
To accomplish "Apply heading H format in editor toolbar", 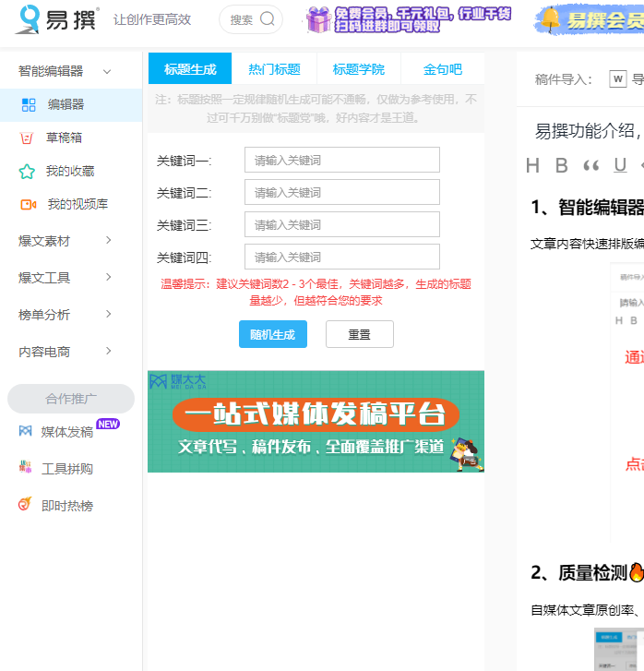I will pos(532,165).
